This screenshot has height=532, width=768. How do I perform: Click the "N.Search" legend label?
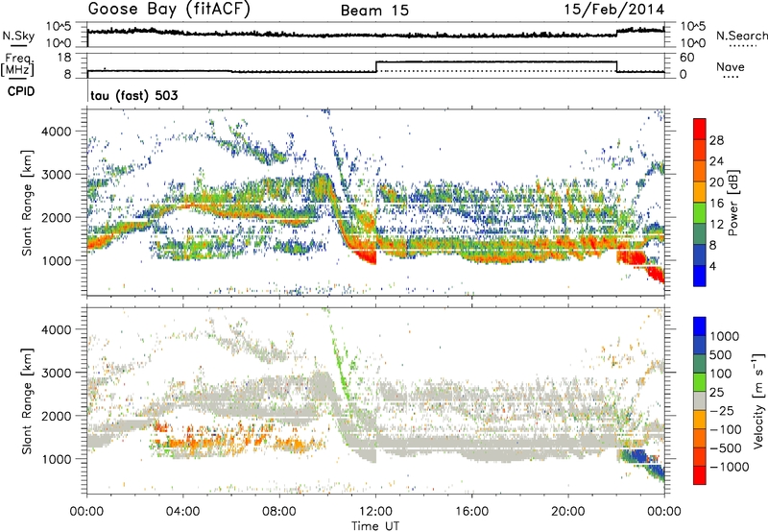click(741, 36)
